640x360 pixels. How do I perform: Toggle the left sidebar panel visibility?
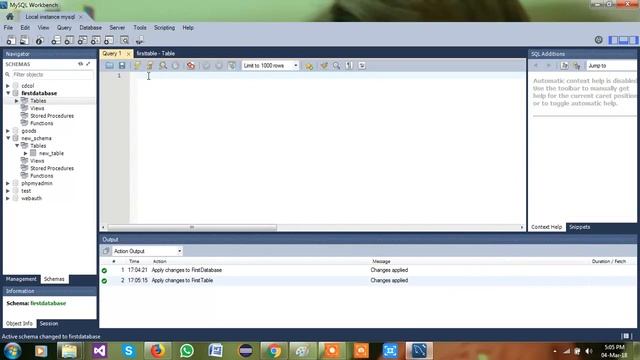pyautogui.click(x=613, y=40)
